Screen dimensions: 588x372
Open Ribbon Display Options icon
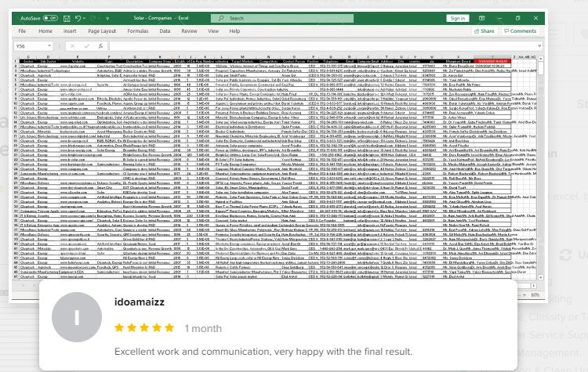click(482, 18)
